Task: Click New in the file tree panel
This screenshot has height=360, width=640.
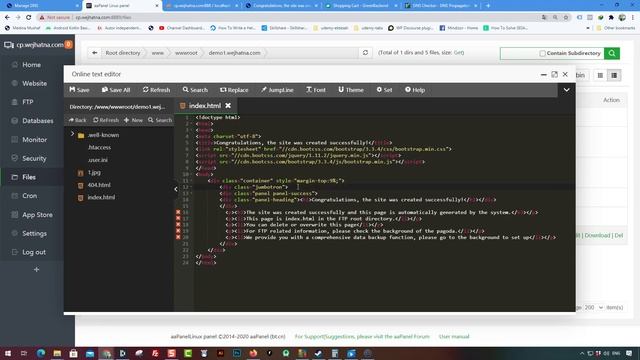Action: tap(133, 120)
